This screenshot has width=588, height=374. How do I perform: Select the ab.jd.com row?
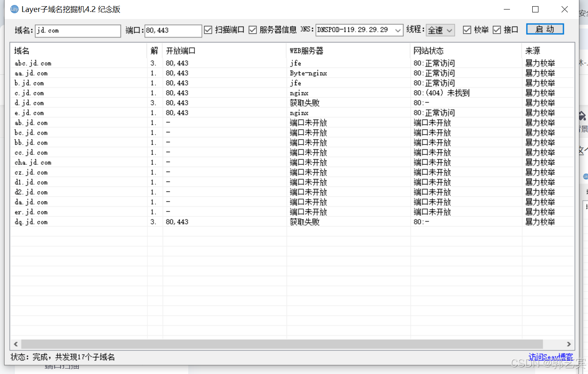(x=292, y=123)
